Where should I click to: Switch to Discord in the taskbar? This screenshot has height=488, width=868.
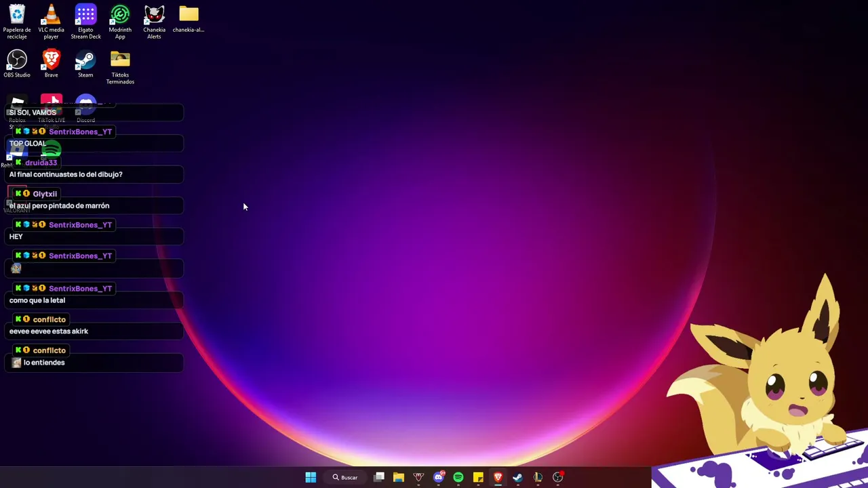tap(439, 477)
